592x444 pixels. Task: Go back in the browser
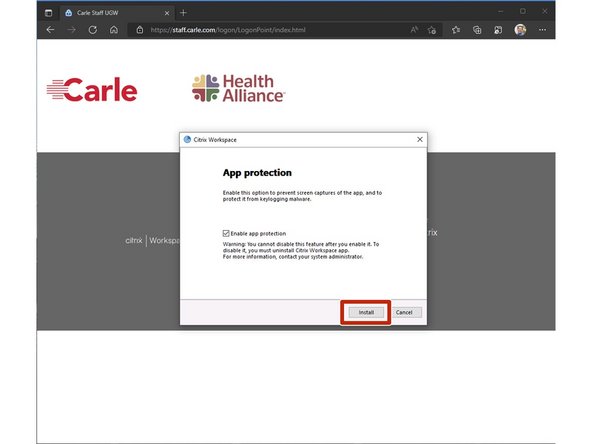[50, 29]
